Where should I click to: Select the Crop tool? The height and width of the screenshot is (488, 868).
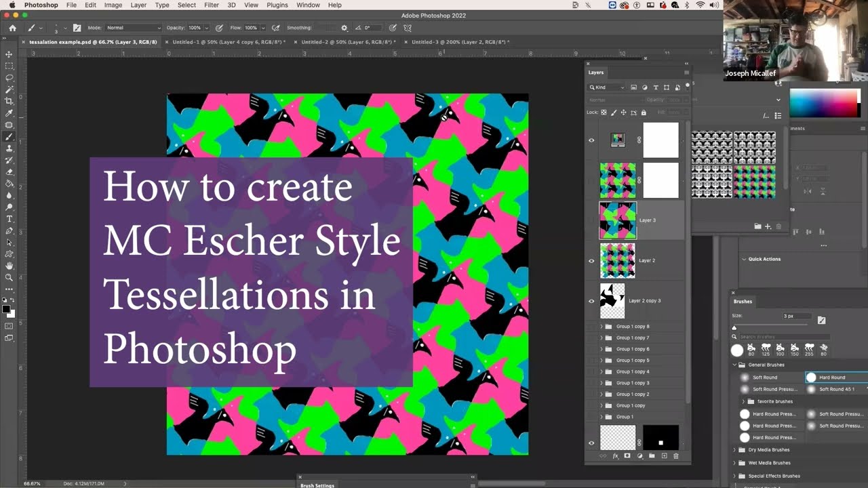[9, 101]
